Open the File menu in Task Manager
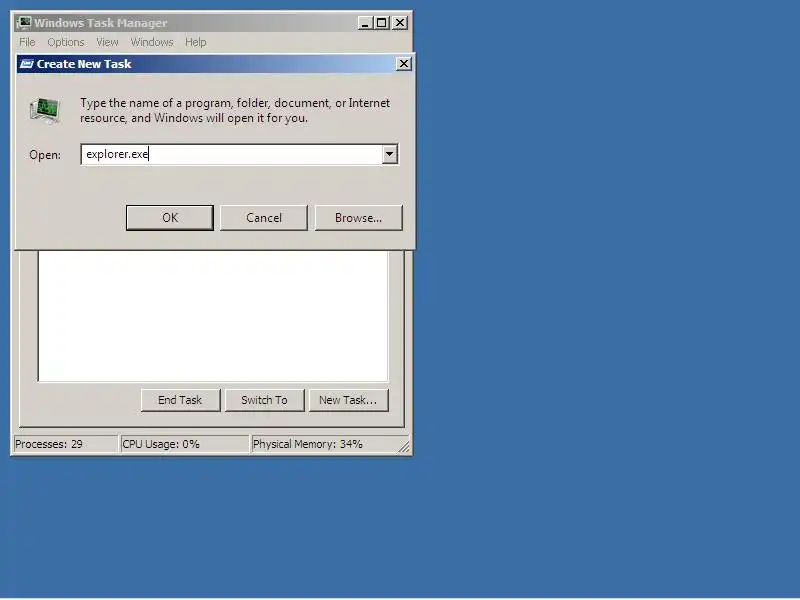This screenshot has height=600, width=800. (27, 42)
